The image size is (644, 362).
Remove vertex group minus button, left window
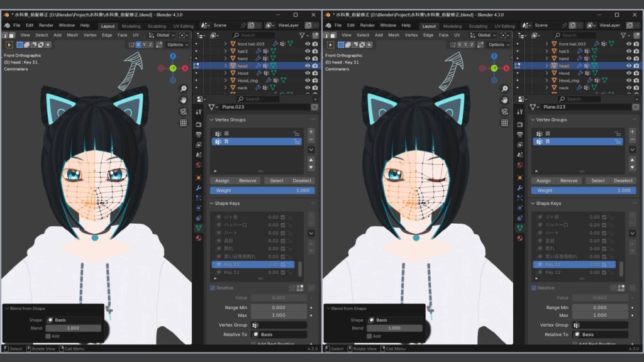[311, 140]
